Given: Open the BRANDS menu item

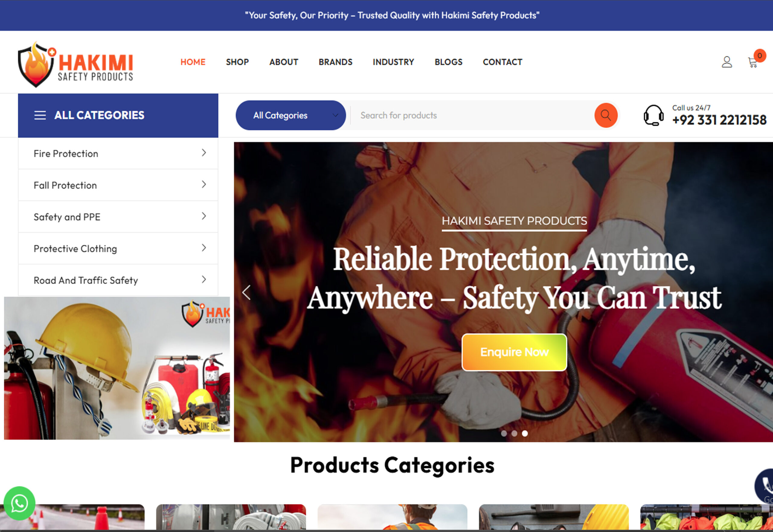Looking at the screenshot, I should [x=335, y=62].
